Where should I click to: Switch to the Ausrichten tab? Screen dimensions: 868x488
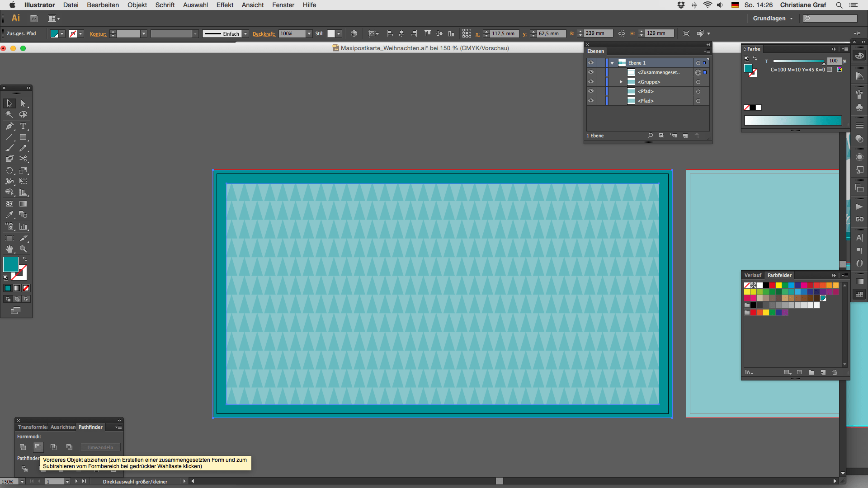(x=63, y=427)
